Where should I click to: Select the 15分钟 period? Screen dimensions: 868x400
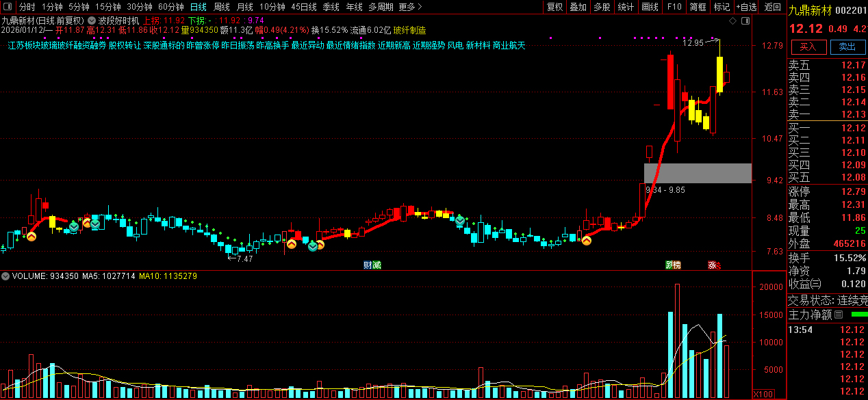pos(108,7)
